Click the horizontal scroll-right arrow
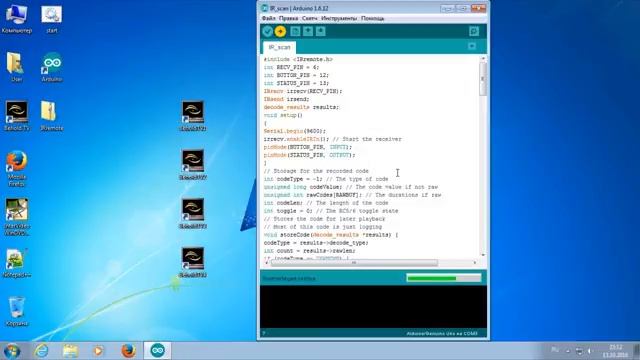 (475, 263)
